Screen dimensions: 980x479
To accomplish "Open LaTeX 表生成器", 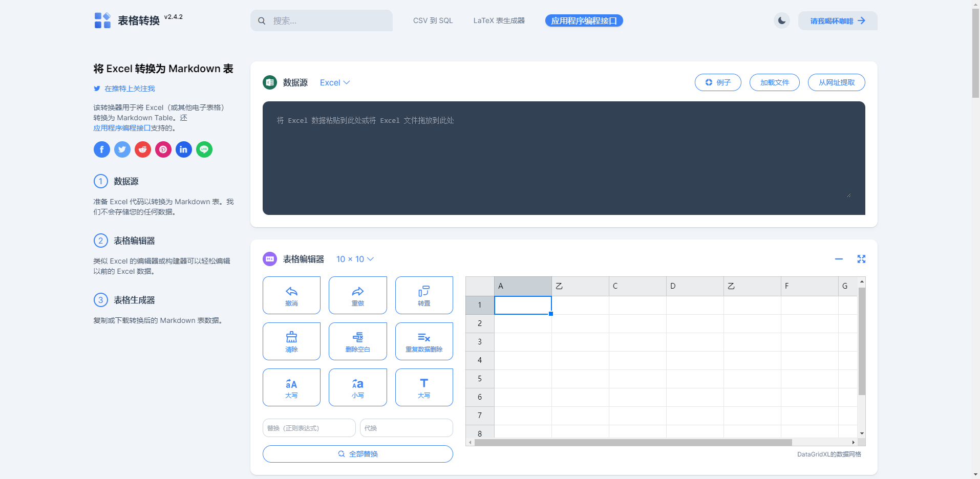I will [499, 20].
